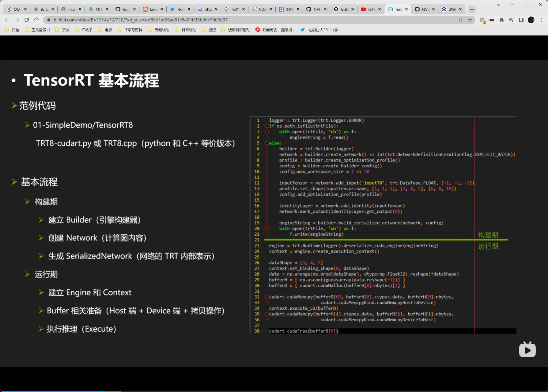Bookmark this page with the star icon

[x=470, y=20]
